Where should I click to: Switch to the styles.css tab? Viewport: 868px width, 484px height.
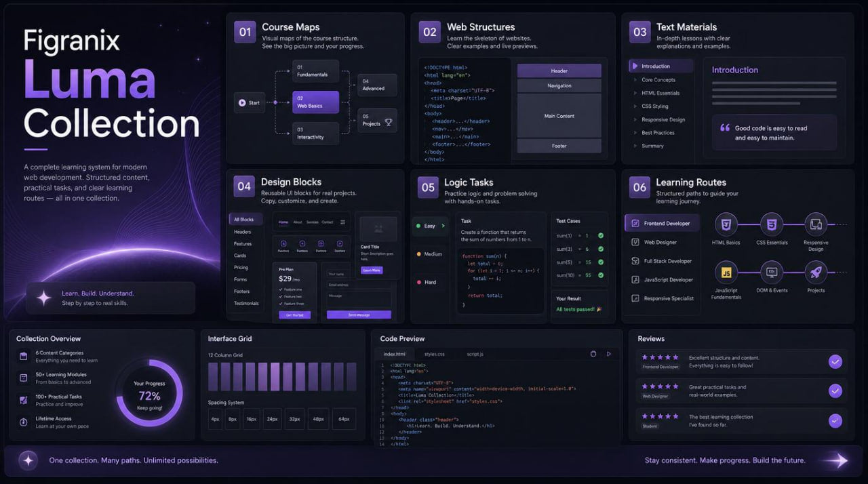click(x=435, y=354)
